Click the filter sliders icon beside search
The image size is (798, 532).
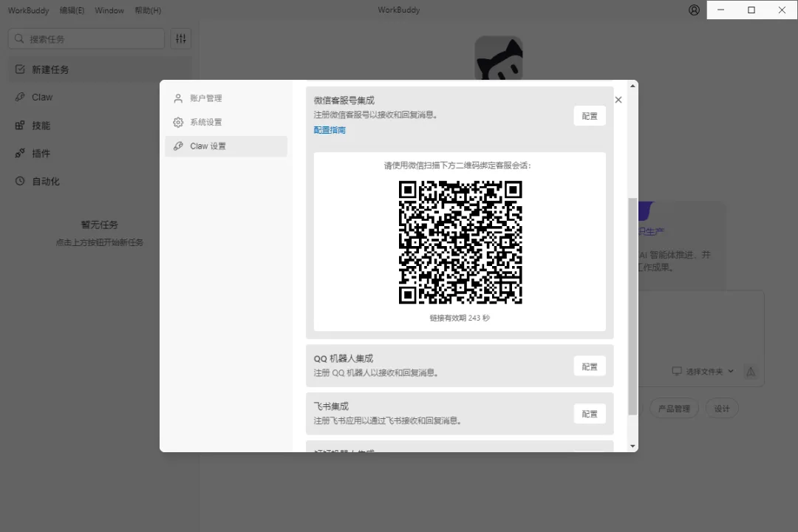tap(181, 38)
